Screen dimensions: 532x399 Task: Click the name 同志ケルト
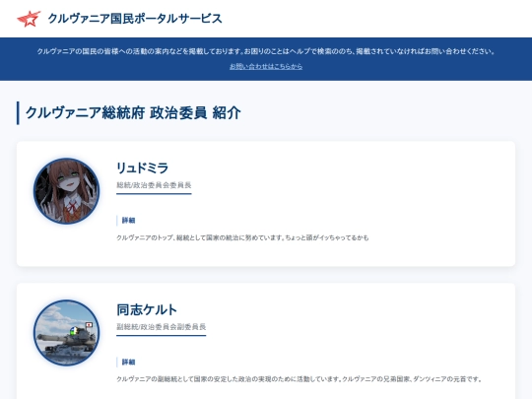(x=147, y=309)
